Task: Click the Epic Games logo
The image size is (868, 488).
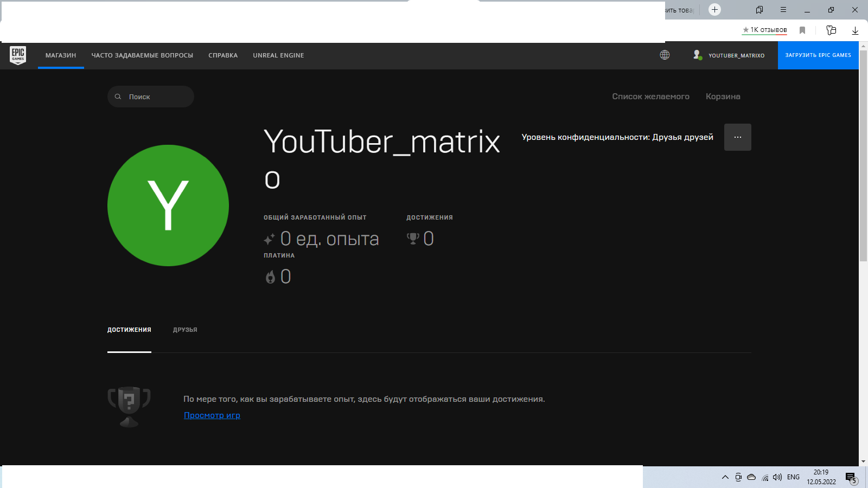Action: click(18, 55)
